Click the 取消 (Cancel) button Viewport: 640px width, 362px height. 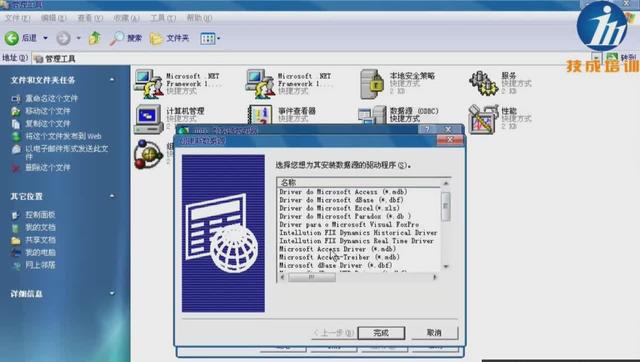coord(434,333)
